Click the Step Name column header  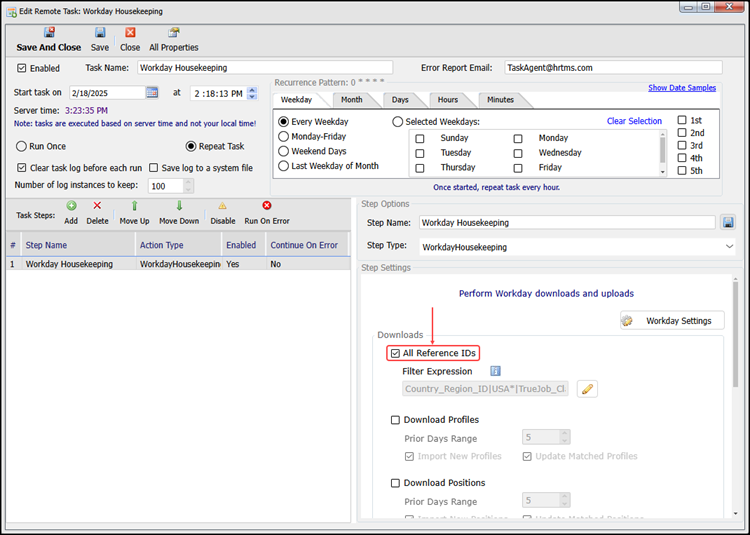78,245
